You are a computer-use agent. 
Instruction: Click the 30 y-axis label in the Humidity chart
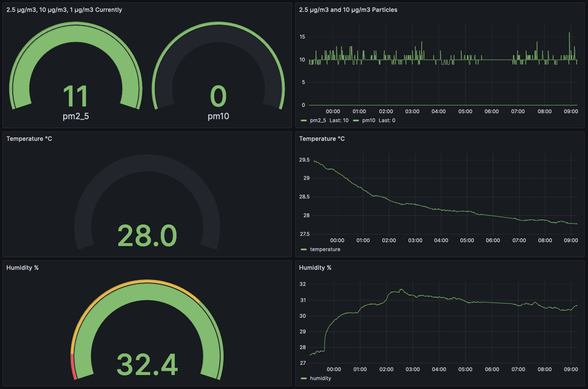302,316
